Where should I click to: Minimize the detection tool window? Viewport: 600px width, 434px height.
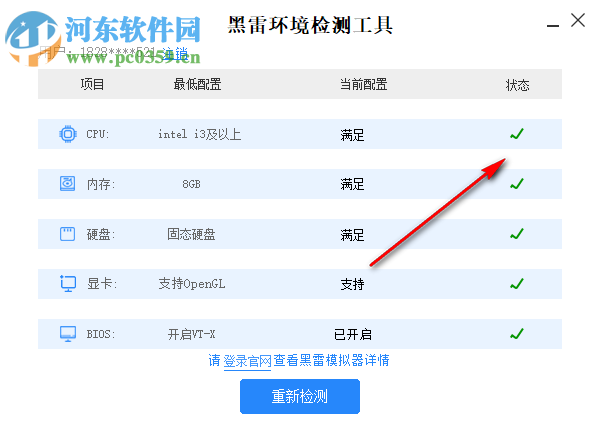[x=553, y=25]
